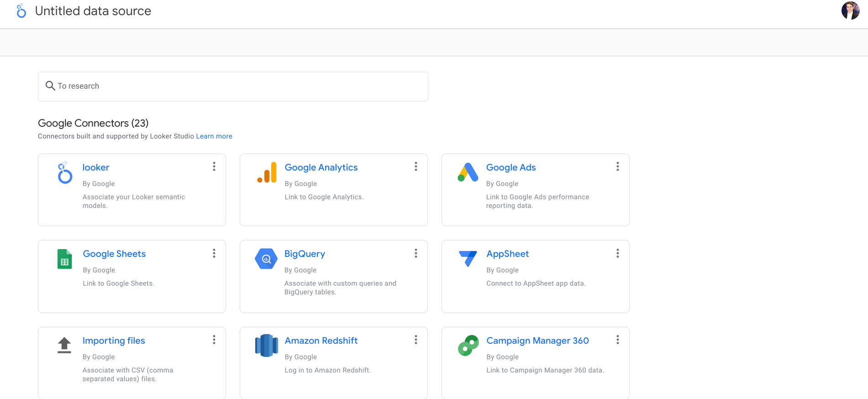Open more options for AppSheet
This screenshot has height=399, width=868.
click(617, 253)
